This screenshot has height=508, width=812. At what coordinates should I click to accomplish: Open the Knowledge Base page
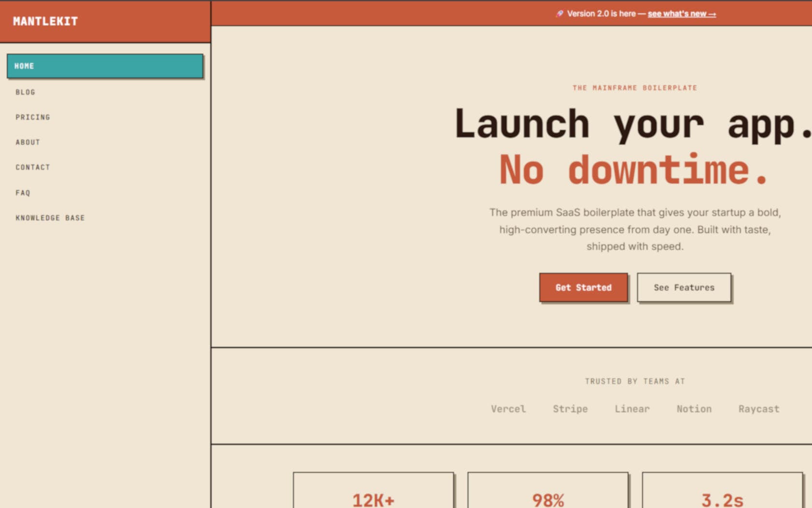[50, 218]
